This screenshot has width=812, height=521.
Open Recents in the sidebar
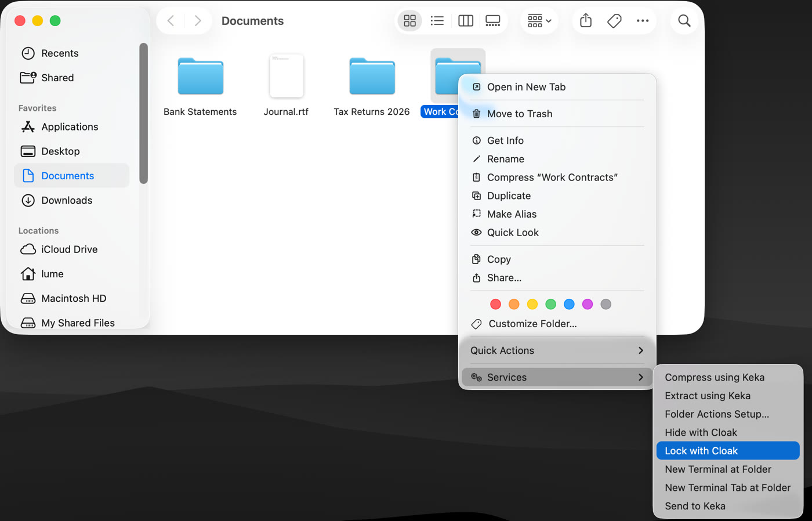71,53
